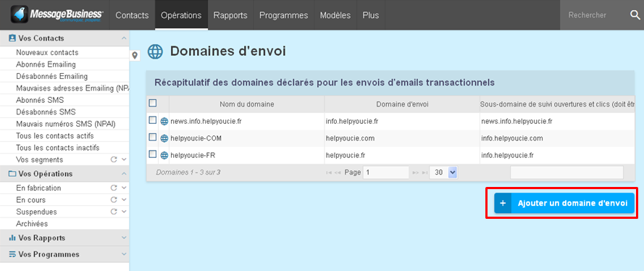The height and width of the screenshot is (271, 644).
Task: Open Désabonnés Emailing list
Action: point(51,76)
